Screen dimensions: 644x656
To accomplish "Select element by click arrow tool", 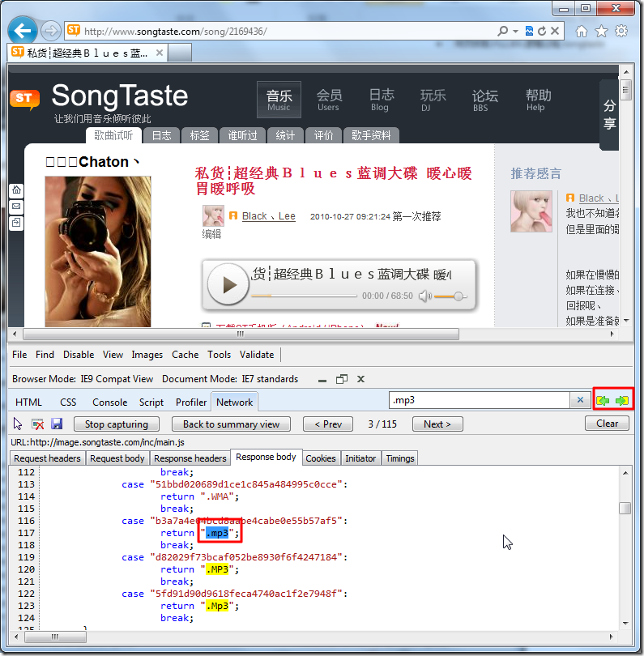I will point(18,424).
